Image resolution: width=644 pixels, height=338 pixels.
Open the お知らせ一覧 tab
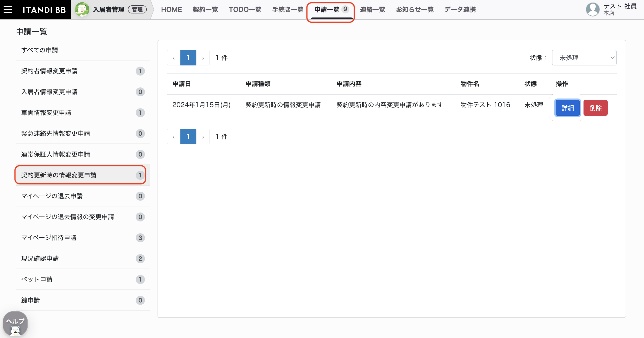point(414,9)
